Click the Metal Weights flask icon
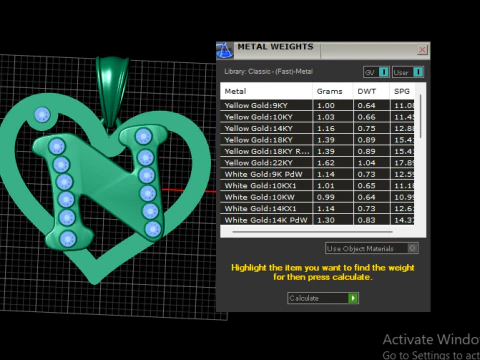 [225, 50]
